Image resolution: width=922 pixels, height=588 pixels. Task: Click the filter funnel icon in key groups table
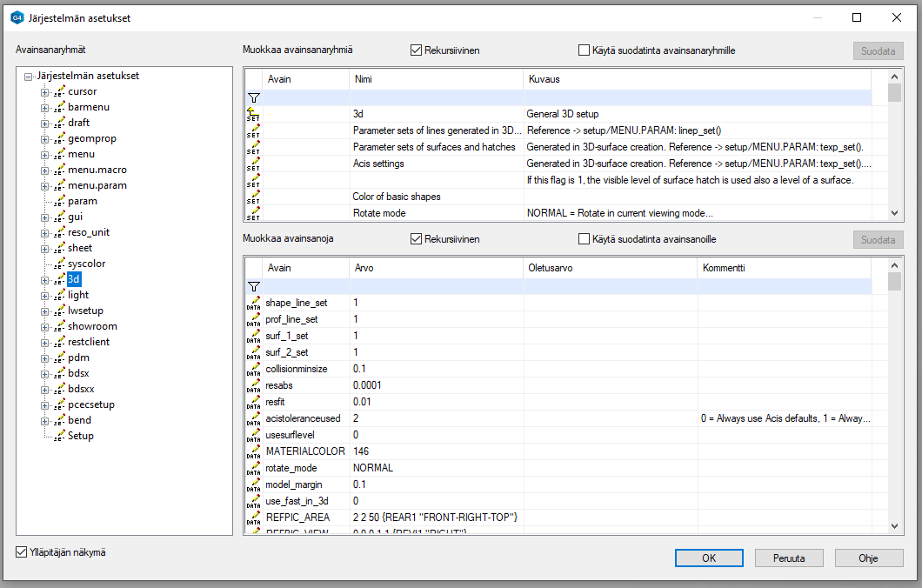254,98
